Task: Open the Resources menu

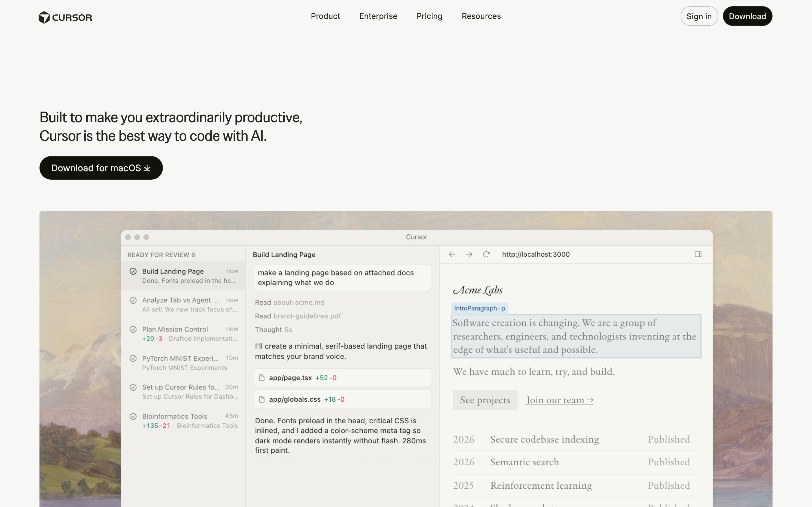Action: click(x=481, y=16)
